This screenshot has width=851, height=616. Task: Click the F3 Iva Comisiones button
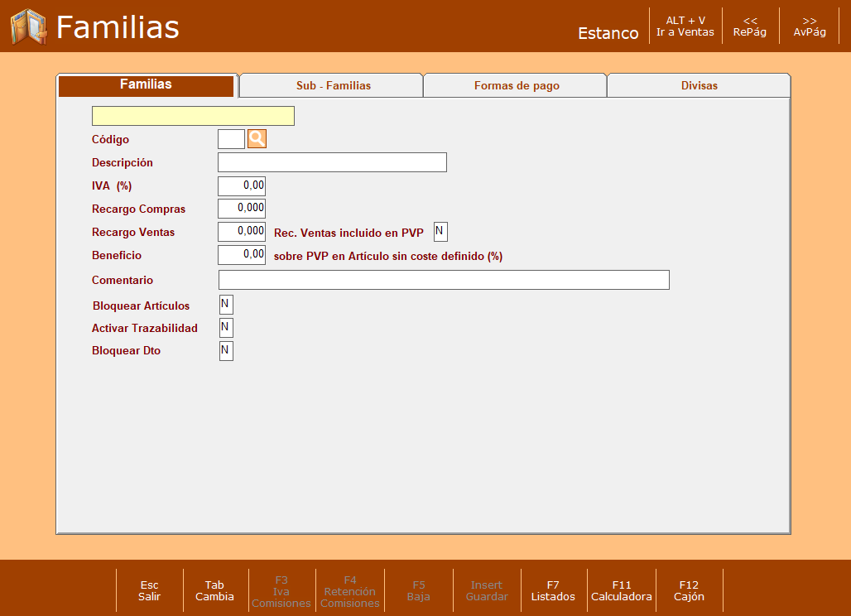281,591
